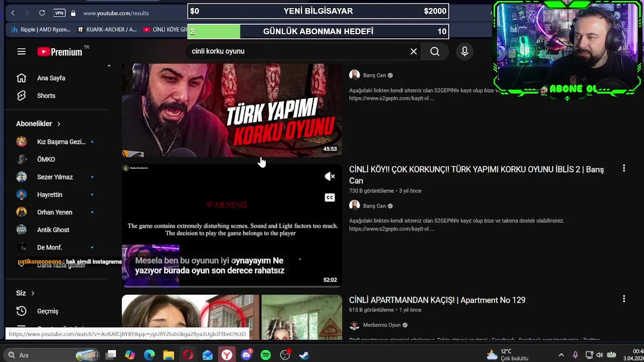Toggle captions on the preview video
The height and width of the screenshot is (362, 644).
point(330,198)
